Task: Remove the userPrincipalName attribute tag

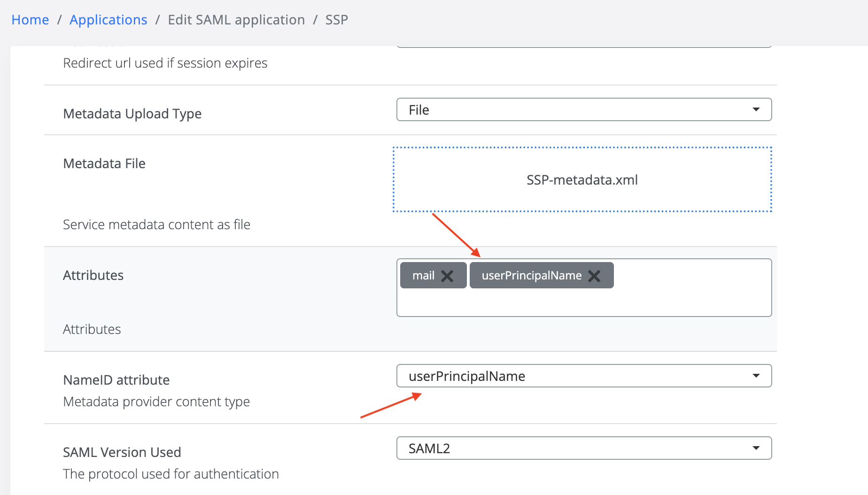Action: pyautogui.click(x=594, y=276)
